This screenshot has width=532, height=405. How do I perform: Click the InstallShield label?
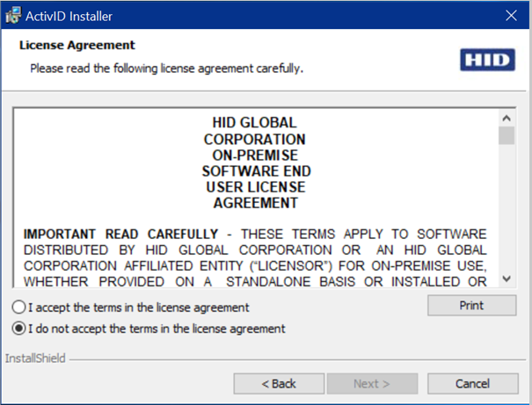(35, 358)
